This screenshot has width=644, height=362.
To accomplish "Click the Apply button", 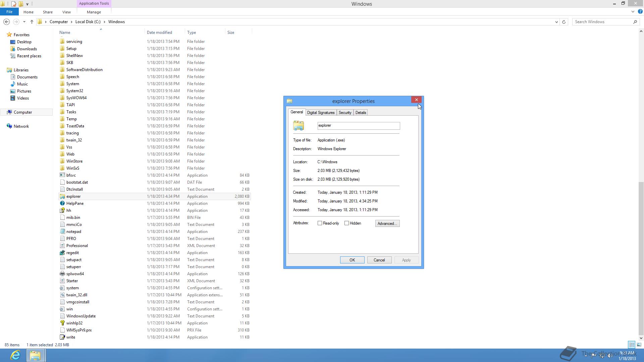I will pos(406,260).
